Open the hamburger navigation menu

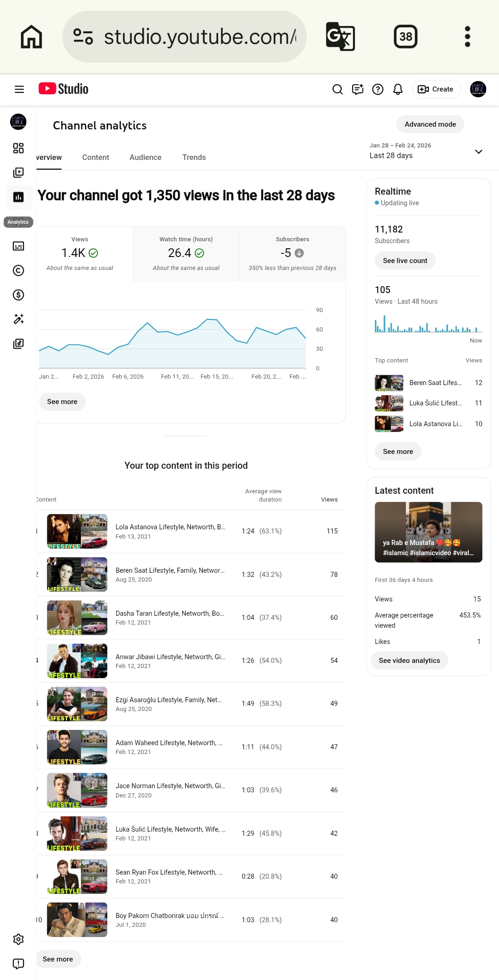pyautogui.click(x=19, y=89)
